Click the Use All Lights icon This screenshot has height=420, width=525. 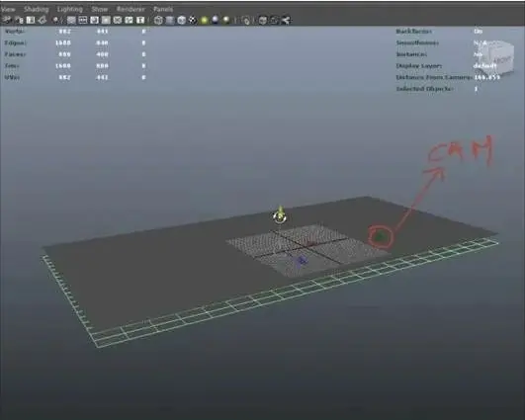(205, 21)
